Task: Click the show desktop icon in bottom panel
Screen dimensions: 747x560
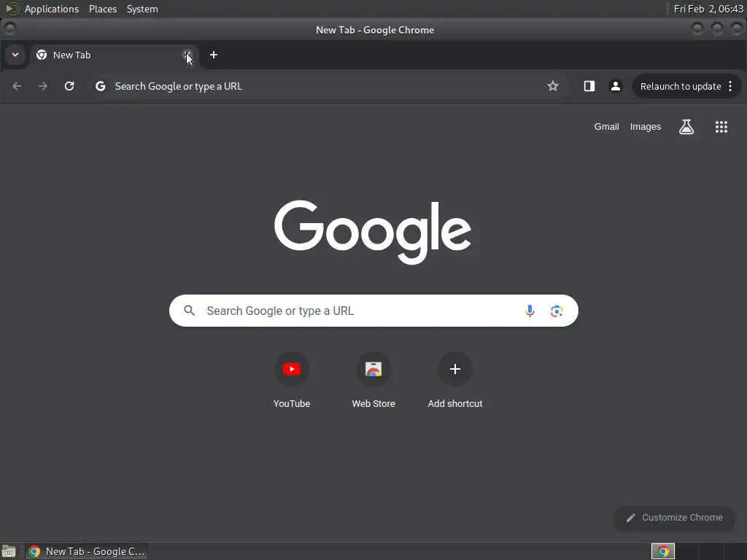Action: click(9, 551)
